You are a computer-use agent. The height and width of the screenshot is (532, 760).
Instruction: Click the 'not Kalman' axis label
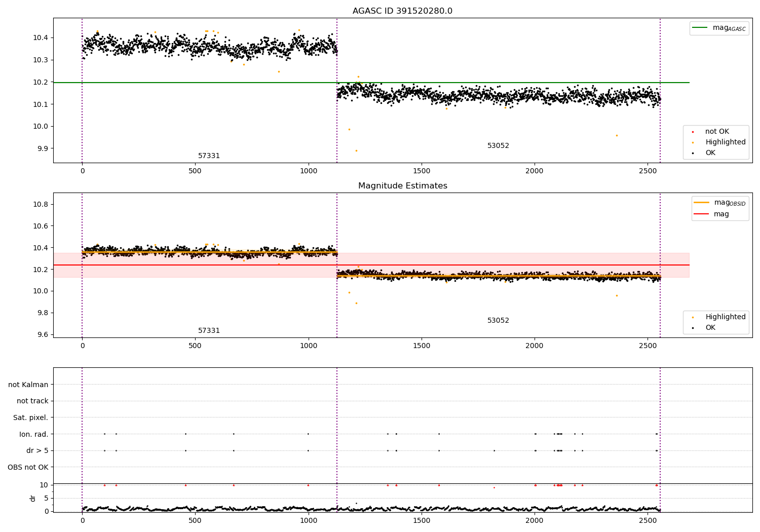pos(28,385)
